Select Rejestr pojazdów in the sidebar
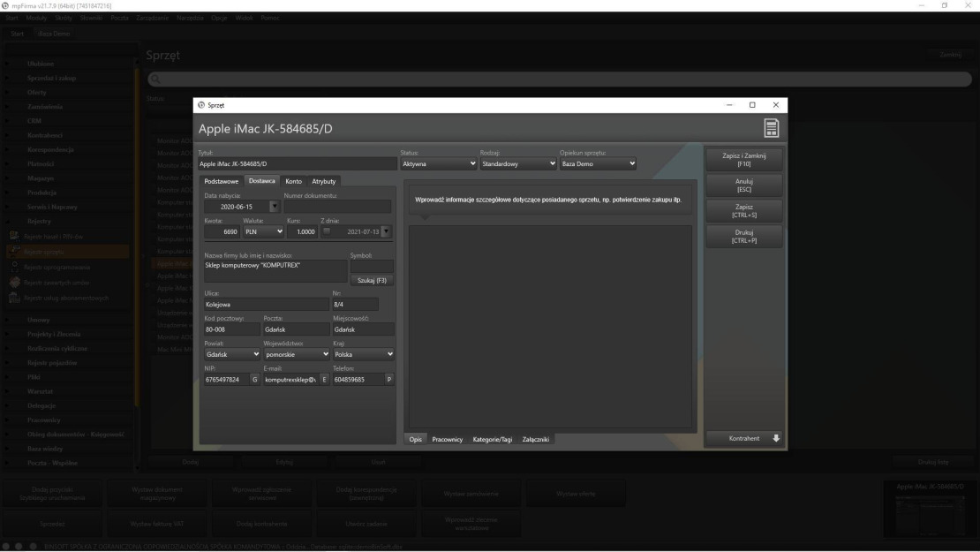 point(52,363)
